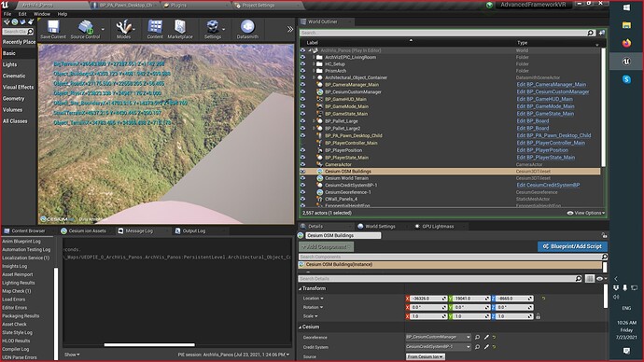Viewport: 644px width, 362px height.
Task: Open the Settings toolbar icon
Action: (213, 29)
